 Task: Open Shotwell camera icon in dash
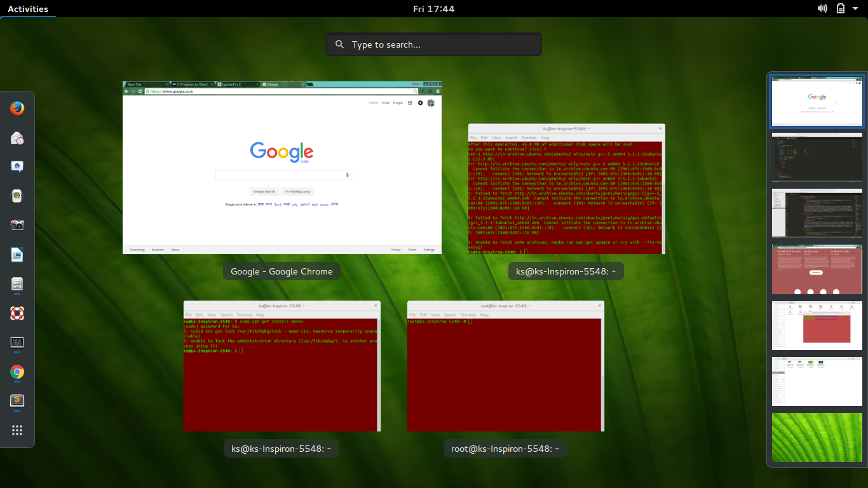click(x=17, y=225)
